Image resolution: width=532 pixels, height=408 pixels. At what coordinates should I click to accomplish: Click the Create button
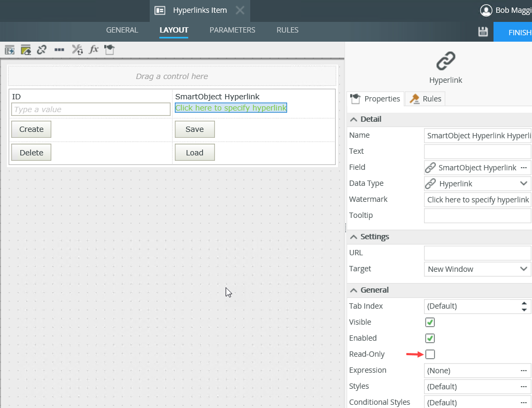tap(32, 129)
